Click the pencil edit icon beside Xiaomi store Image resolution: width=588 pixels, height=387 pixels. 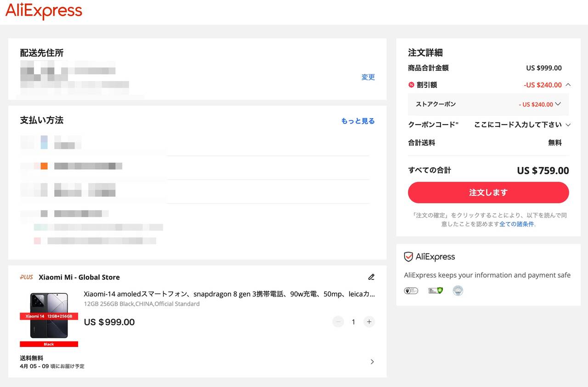click(x=371, y=277)
